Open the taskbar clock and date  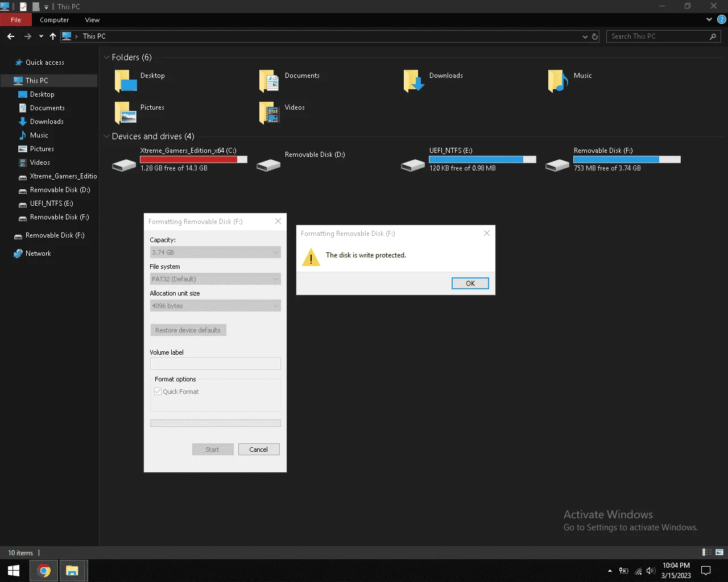(x=676, y=571)
